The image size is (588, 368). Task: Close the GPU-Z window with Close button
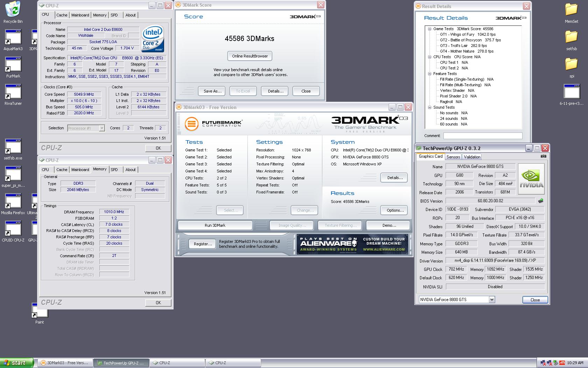pyautogui.click(x=535, y=300)
